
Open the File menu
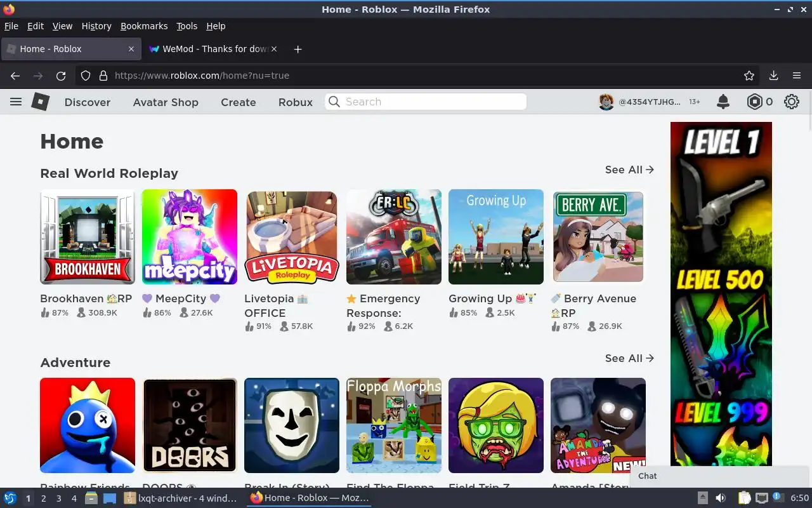pyautogui.click(x=11, y=26)
